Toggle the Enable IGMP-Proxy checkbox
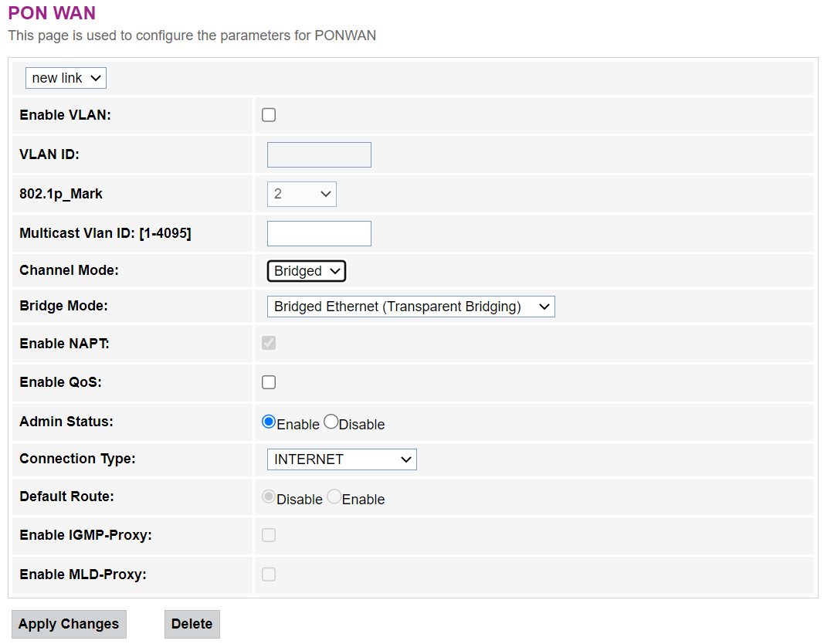Screen dimensions: 824x644 point(269,535)
